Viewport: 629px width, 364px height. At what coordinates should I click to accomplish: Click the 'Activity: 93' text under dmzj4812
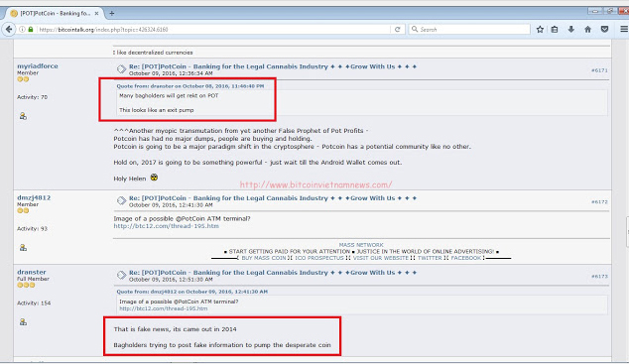32,228
